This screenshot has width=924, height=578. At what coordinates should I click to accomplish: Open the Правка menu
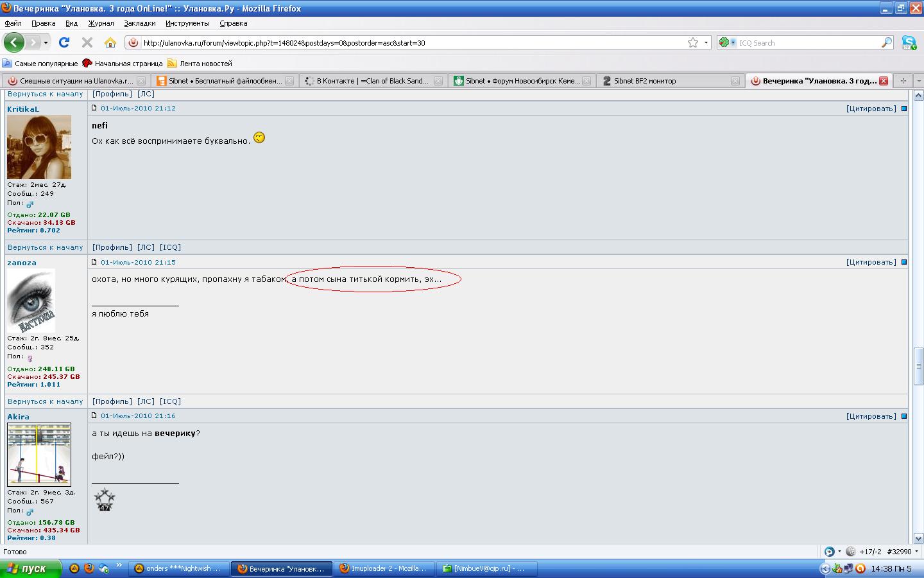coord(44,23)
